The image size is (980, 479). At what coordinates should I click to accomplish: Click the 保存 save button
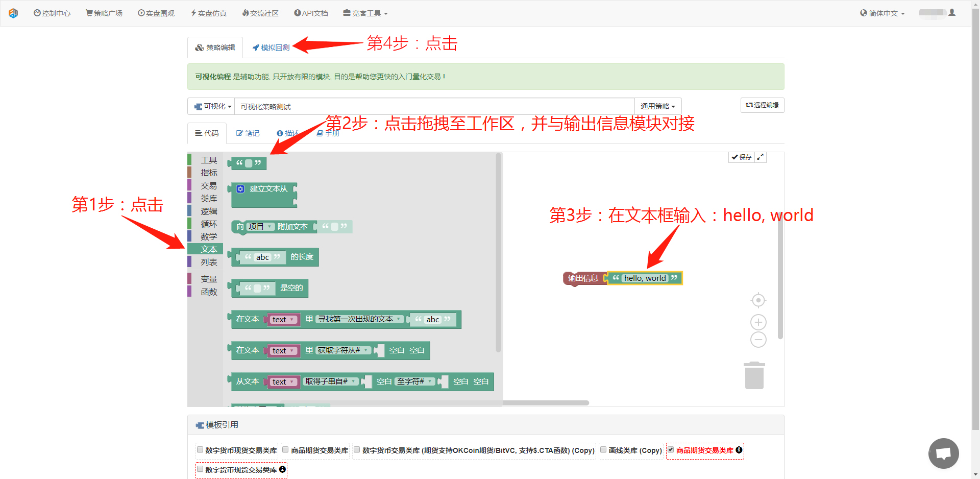742,157
